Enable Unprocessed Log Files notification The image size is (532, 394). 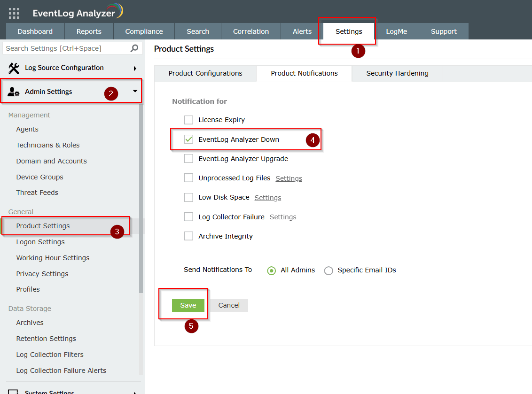pos(188,178)
